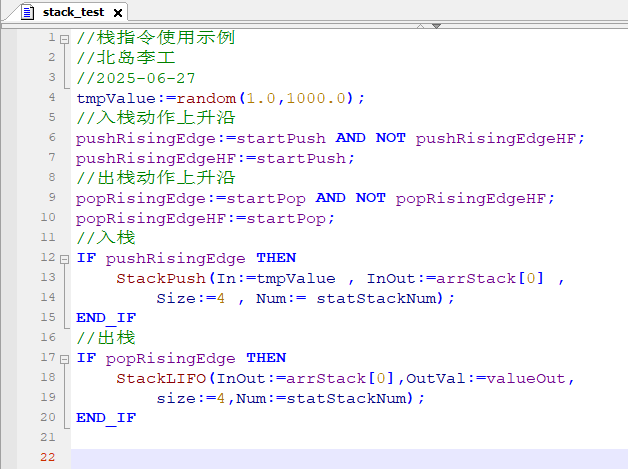This screenshot has width=628, height=469.
Task: Collapse the comment block at line 1
Action: point(65,39)
